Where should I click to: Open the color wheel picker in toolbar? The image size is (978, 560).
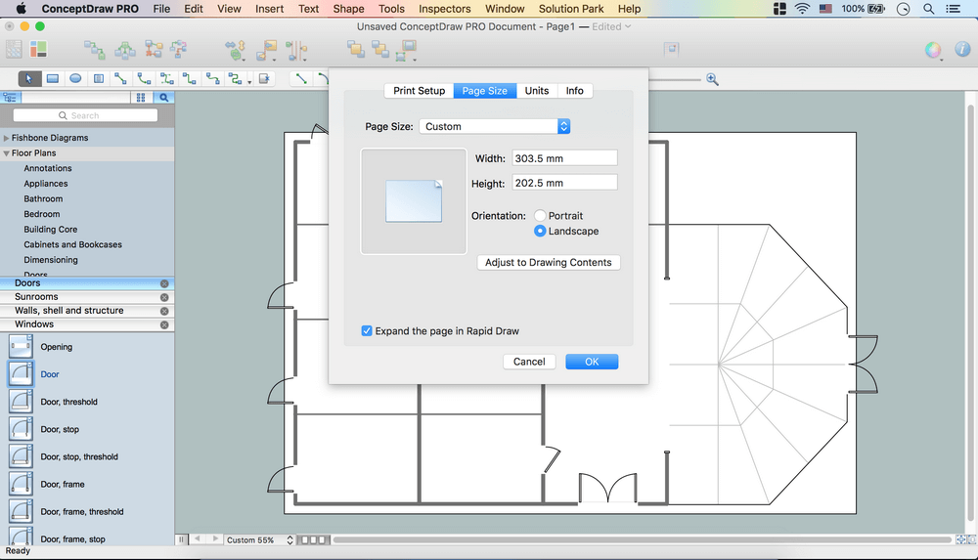click(x=933, y=50)
